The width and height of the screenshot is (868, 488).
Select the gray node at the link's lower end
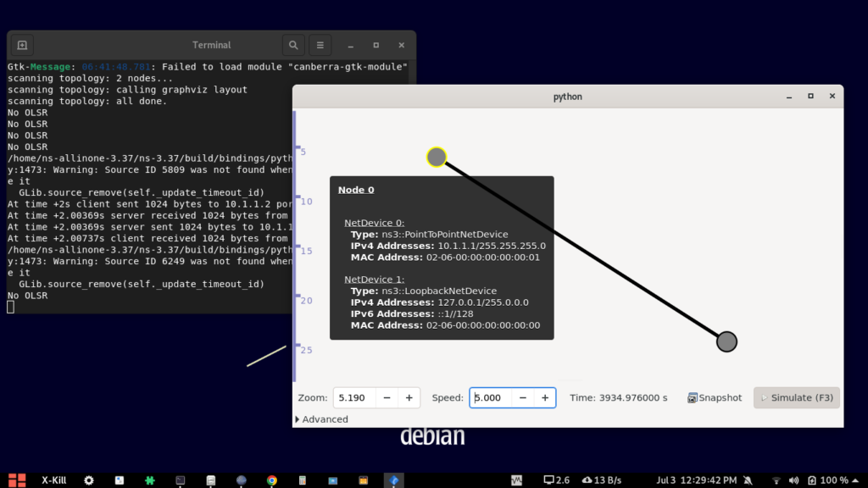[x=726, y=341]
